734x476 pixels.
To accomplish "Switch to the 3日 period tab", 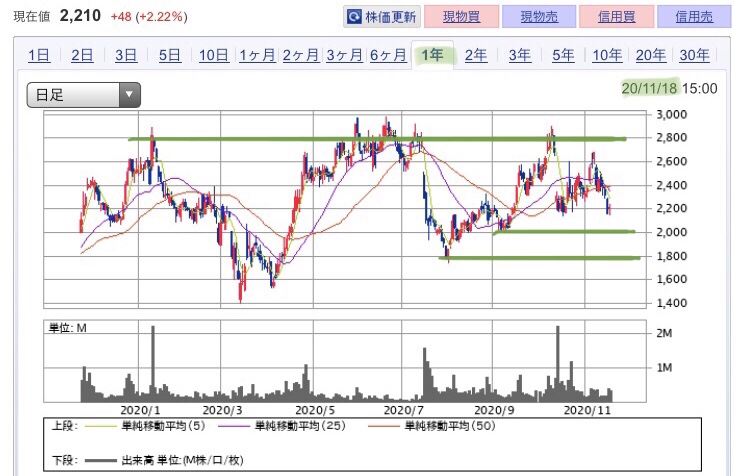I will pyautogui.click(x=126, y=55).
